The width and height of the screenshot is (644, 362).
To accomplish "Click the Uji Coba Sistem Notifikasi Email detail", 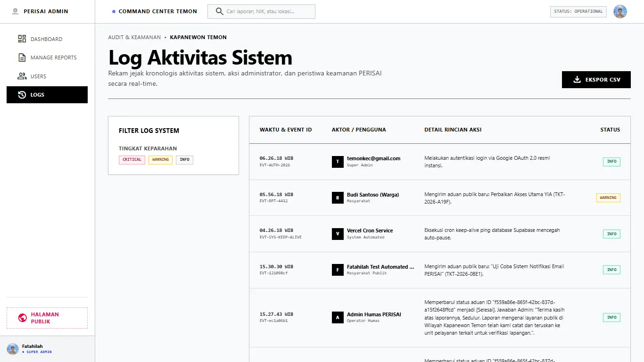I will (494, 270).
